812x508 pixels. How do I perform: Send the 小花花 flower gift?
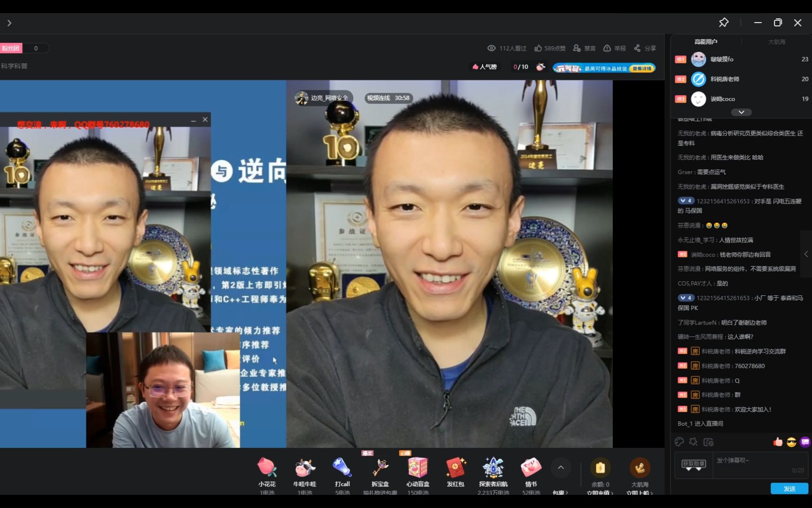(x=267, y=468)
